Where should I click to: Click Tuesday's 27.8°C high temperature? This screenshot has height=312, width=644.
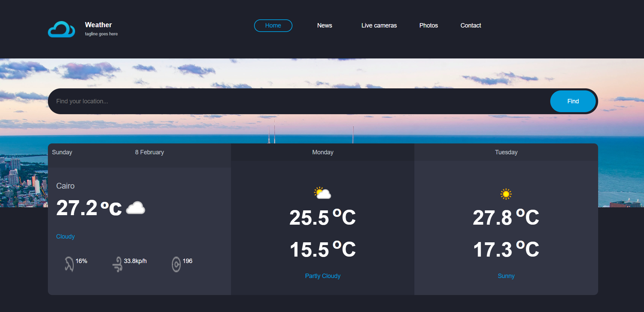point(506,218)
